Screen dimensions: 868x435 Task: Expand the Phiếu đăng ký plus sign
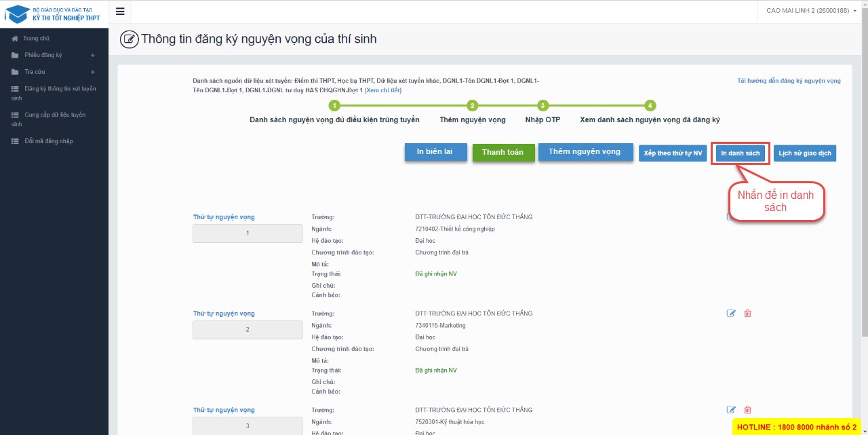coord(92,55)
